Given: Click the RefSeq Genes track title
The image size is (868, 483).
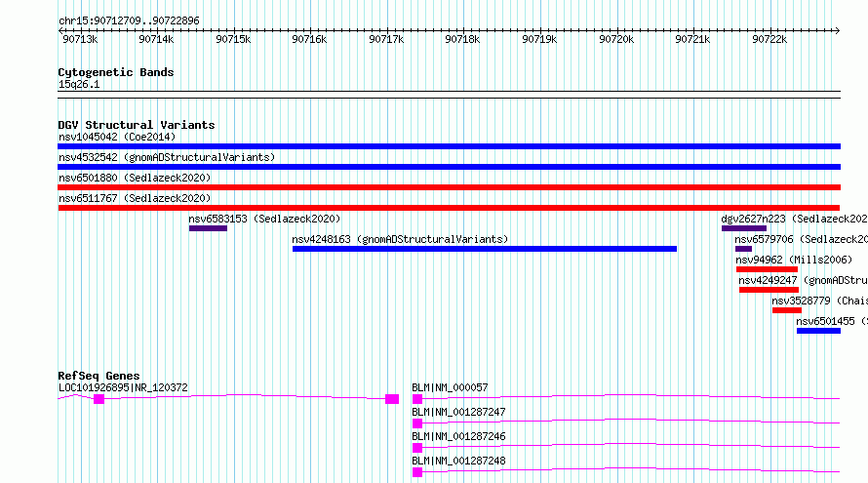Looking at the screenshot, I should pyautogui.click(x=99, y=376).
